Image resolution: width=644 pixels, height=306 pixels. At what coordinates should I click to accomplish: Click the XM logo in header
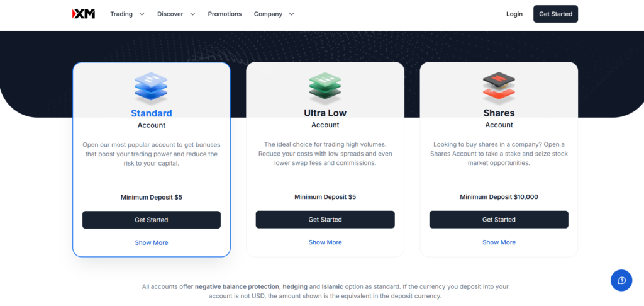[84, 14]
